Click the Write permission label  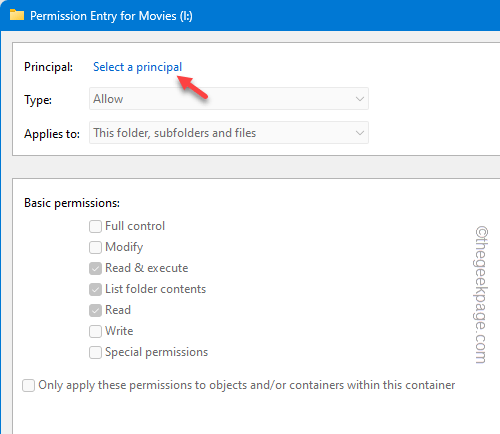119,331
